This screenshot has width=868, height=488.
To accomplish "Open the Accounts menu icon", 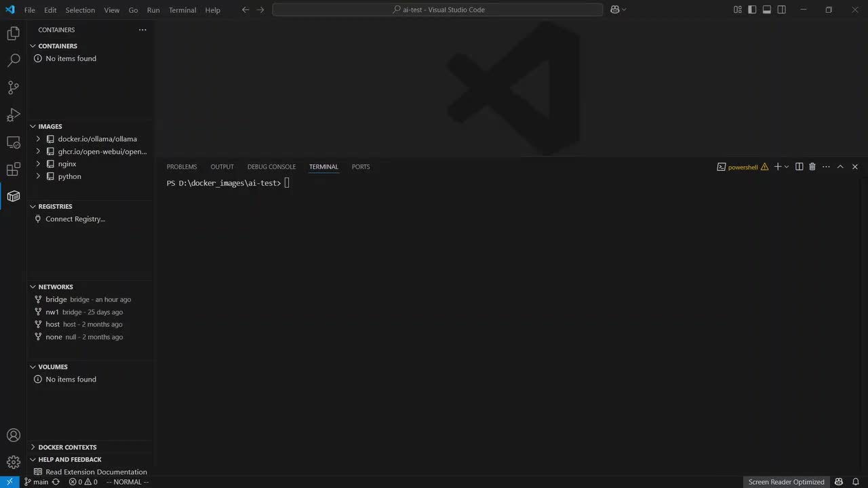I will (13, 435).
